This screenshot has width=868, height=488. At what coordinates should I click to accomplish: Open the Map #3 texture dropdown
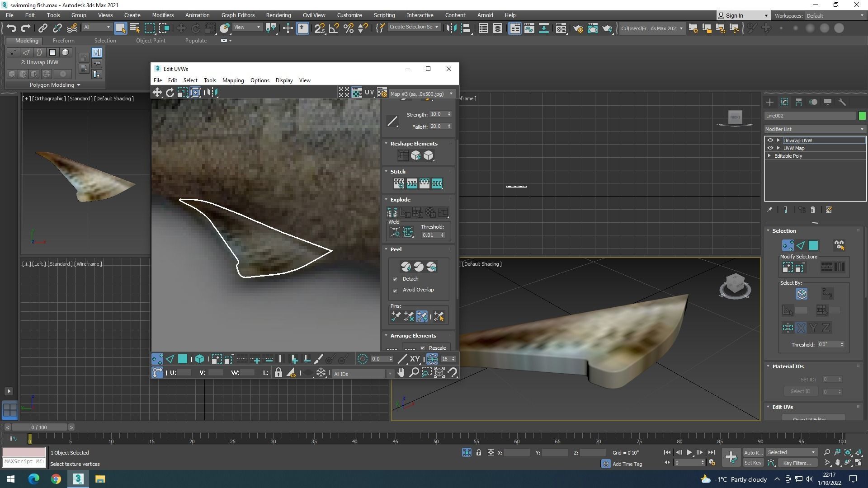point(421,94)
